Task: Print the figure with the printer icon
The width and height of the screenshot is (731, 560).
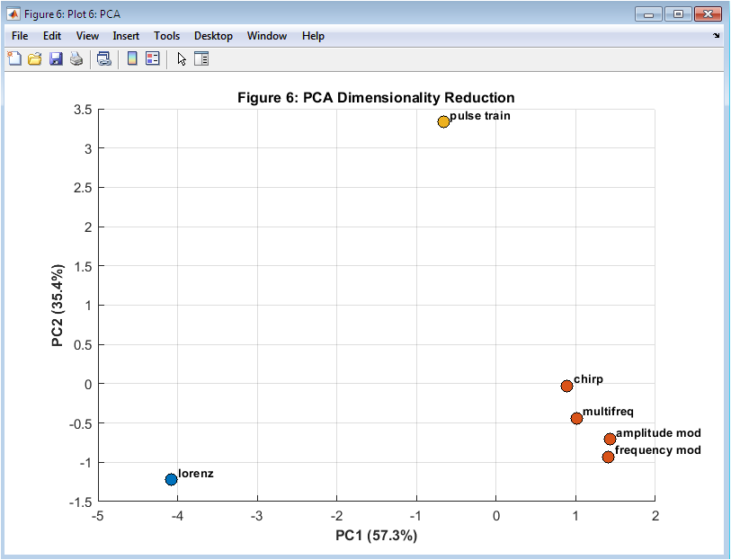Action: tap(76, 59)
